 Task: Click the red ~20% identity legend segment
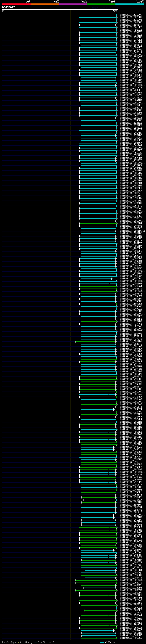point(16,4)
